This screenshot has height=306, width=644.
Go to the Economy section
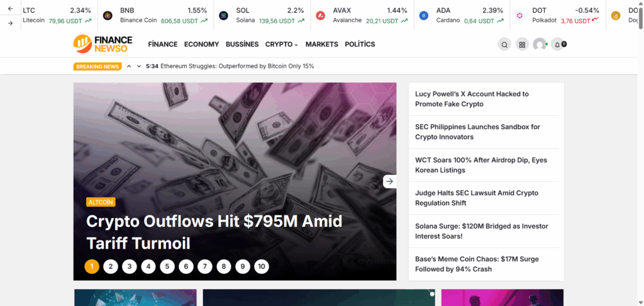tap(201, 45)
